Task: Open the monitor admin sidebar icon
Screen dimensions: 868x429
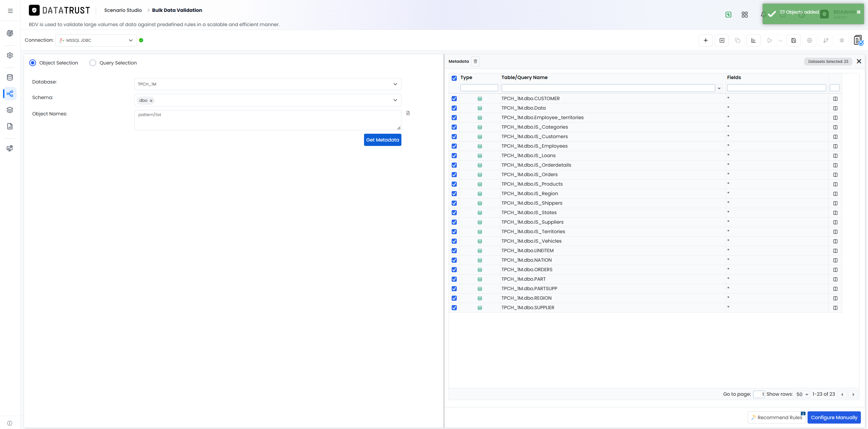Action: (10, 148)
